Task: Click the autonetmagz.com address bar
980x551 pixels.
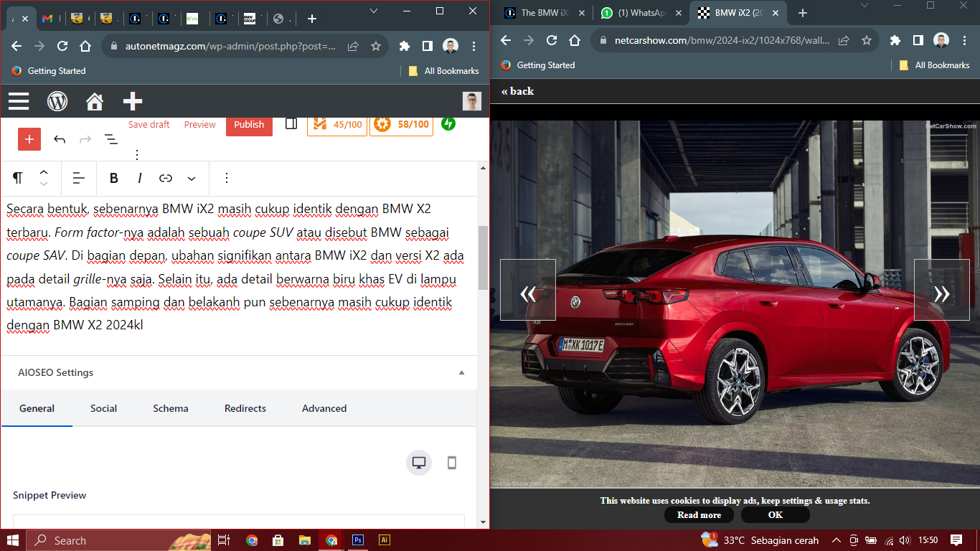Action: (x=230, y=46)
